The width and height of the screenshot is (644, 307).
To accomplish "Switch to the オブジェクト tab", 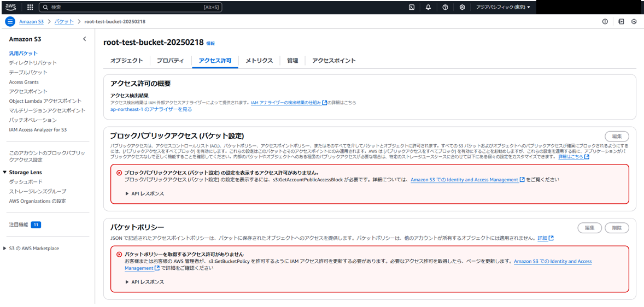I will (x=126, y=60).
